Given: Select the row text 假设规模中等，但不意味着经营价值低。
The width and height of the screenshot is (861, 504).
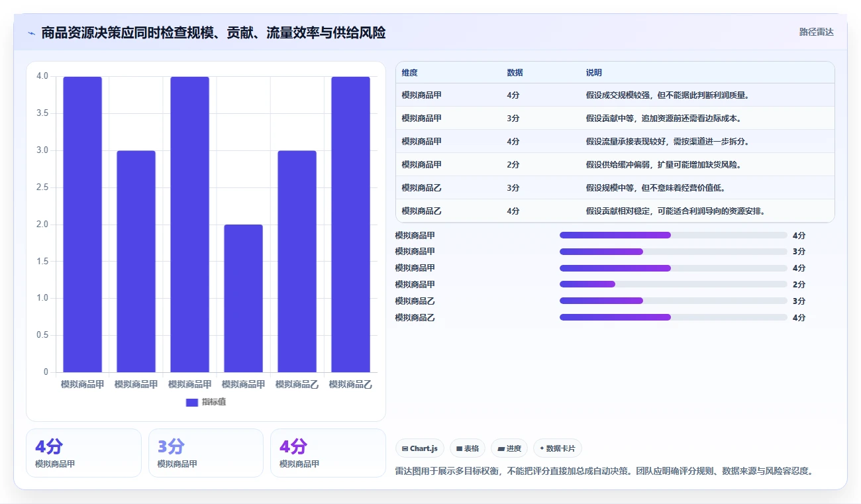Looking at the screenshot, I should click(656, 188).
